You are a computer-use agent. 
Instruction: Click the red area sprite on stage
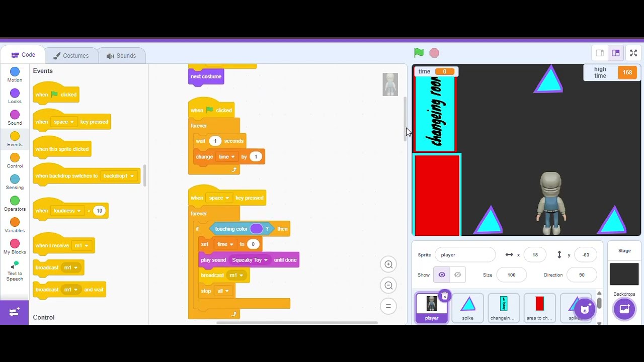[x=437, y=195]
